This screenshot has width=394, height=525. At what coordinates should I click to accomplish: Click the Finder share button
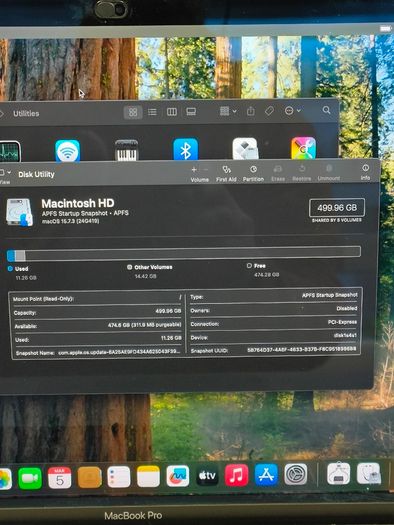tap(251, 111)
